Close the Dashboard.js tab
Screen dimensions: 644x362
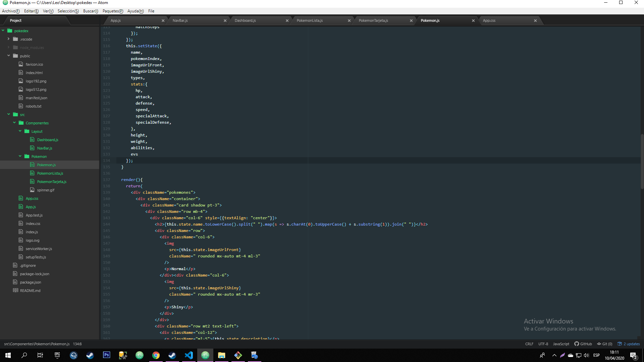(287, 20)
